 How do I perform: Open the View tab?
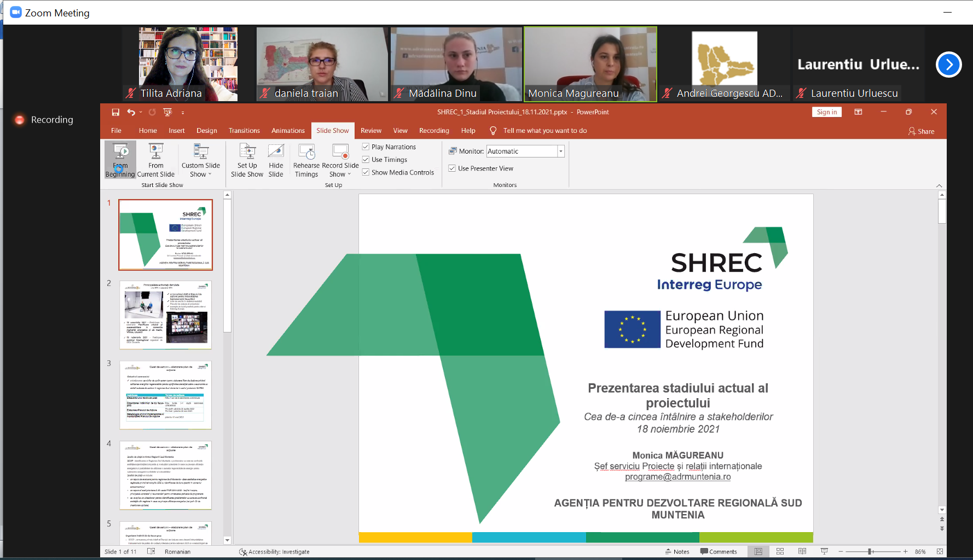tap(400, 131)
